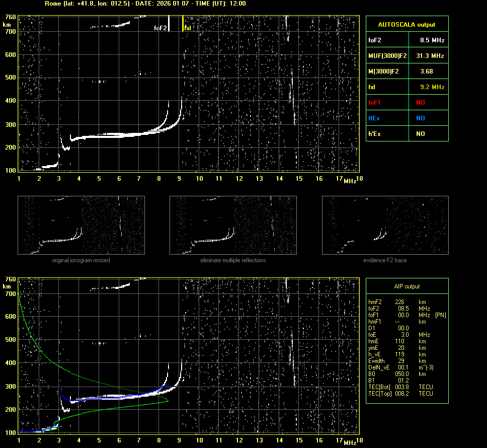487x448 pixels.
Task: Select the blue ftEs label
Action: (374, 118)
